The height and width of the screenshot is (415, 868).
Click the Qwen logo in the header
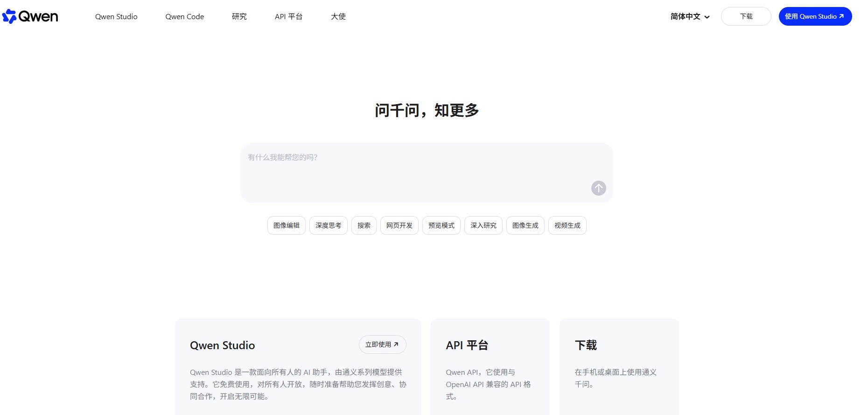coord(30,16)
